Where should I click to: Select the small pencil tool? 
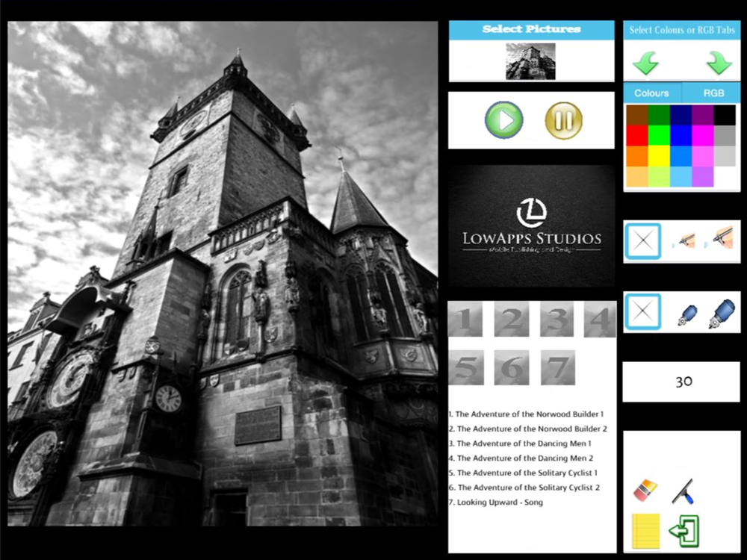click(x=685, y=240)
